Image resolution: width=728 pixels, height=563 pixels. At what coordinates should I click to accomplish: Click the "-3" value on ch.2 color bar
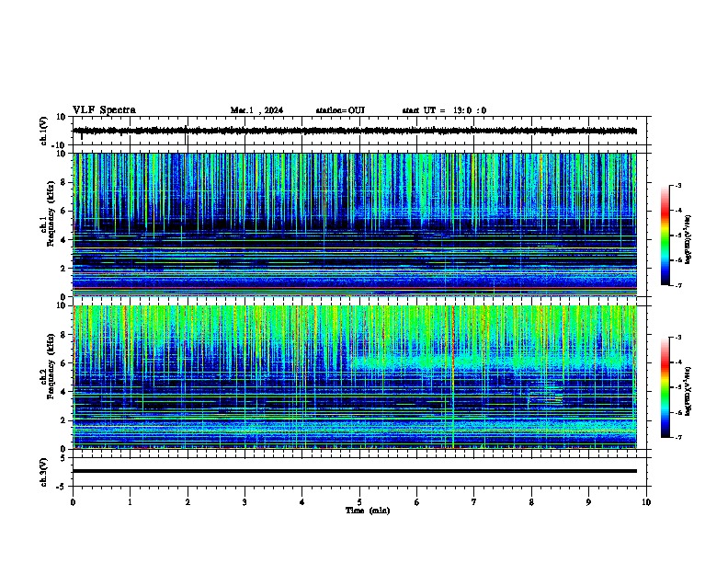point(677,338)
